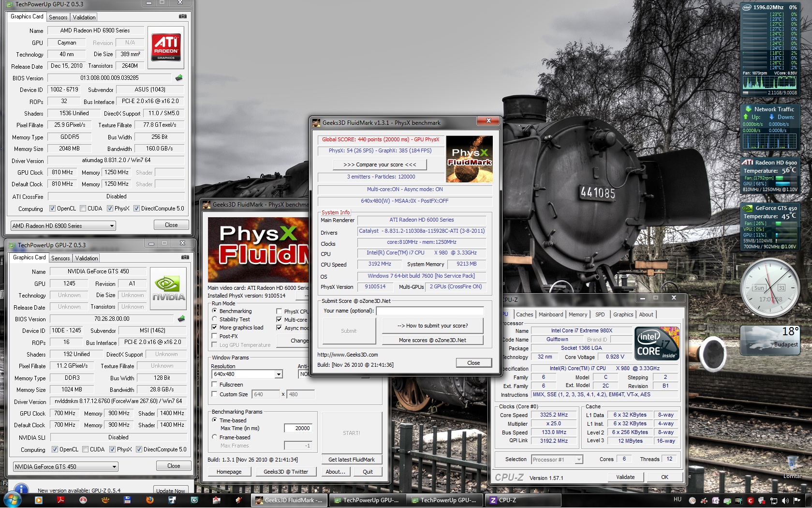Launch Firefox from the taskbar
The image size is (812, 508).
tap(149, 500)
